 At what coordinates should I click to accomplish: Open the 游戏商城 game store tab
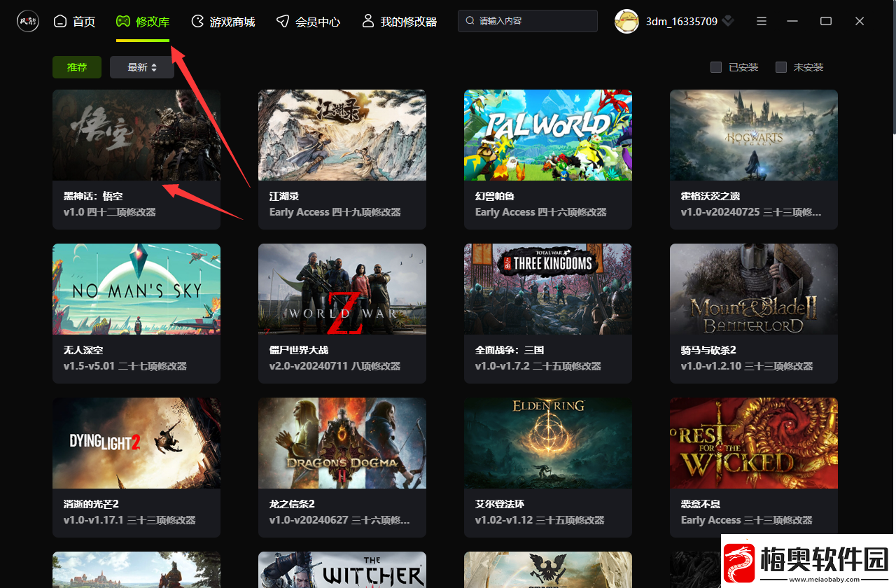pos(223,22)
